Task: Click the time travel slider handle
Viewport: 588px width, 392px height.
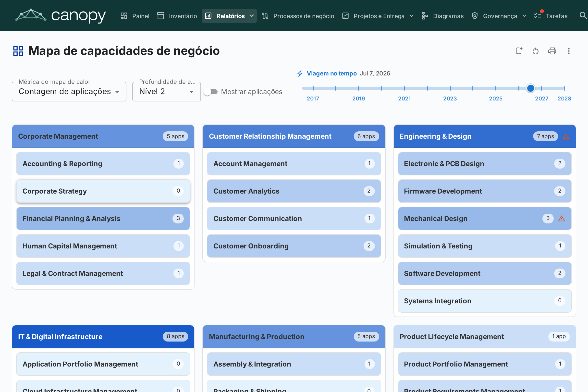Action: coord(530,88)
